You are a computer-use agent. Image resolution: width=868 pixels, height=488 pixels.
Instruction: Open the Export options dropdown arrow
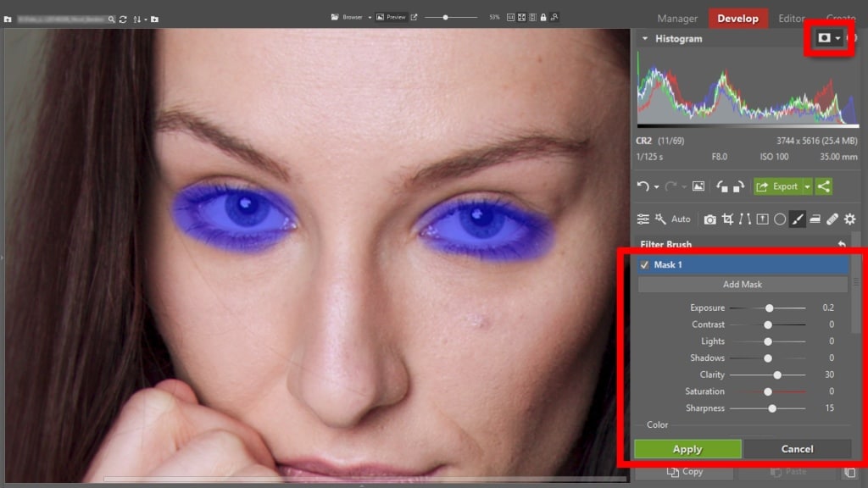[806, 186]
